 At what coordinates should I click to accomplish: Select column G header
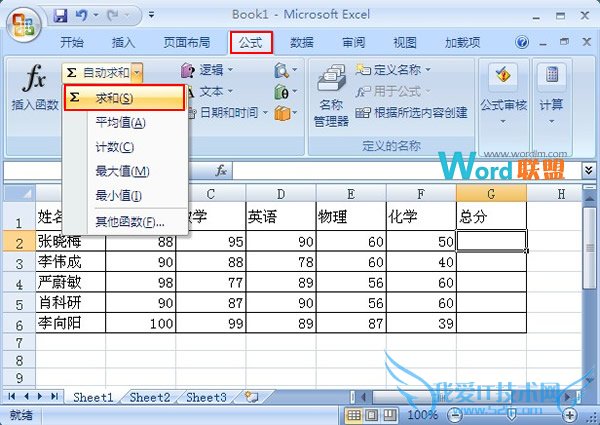click(491, 194)
